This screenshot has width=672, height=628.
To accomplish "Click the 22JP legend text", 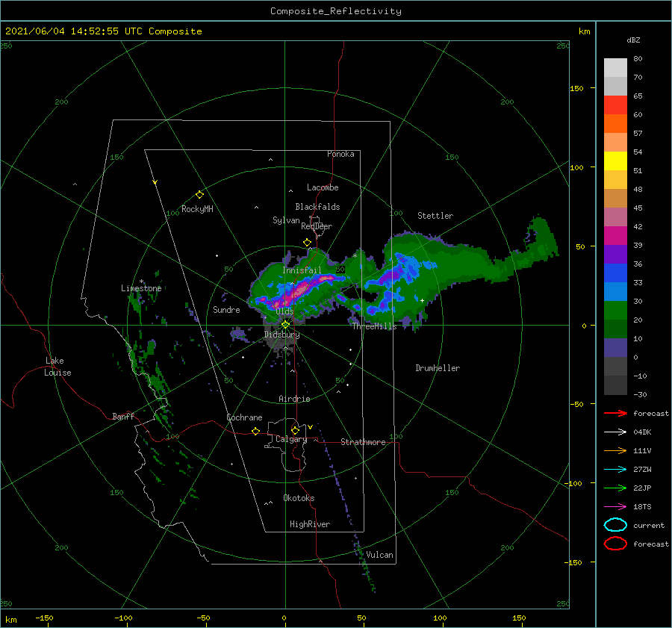I will [x=642, y=488].
